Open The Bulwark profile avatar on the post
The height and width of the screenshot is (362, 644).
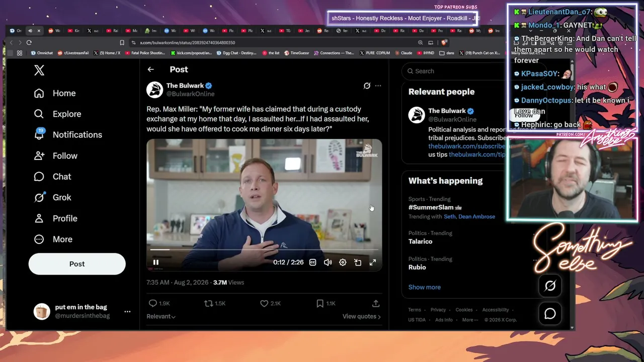(x=155, y=89)
